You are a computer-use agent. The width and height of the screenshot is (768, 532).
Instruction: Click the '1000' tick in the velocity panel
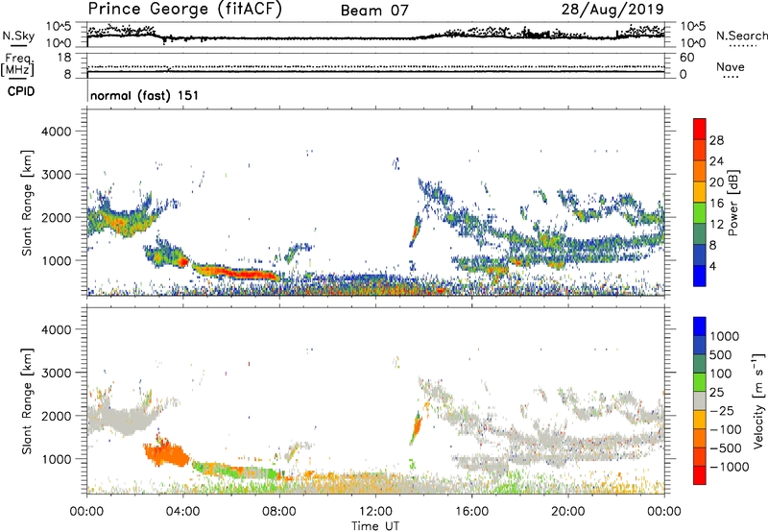pos(57,459)
